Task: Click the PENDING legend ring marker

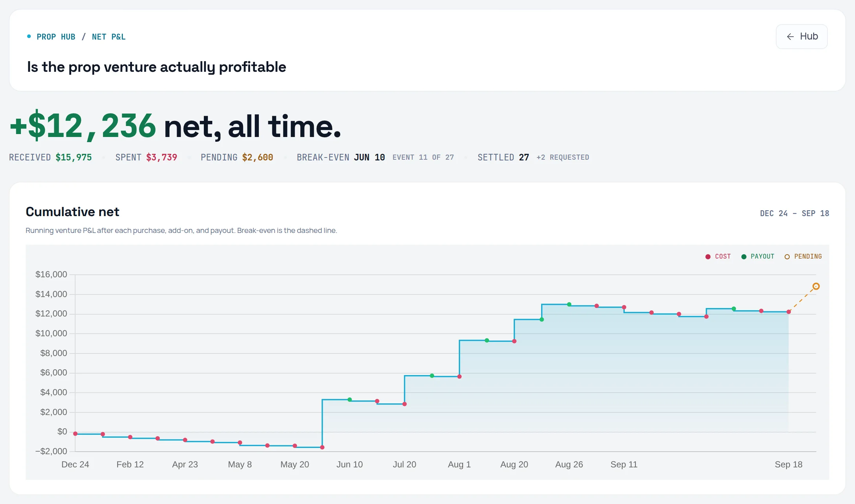Action: click(x=787, y=257)
